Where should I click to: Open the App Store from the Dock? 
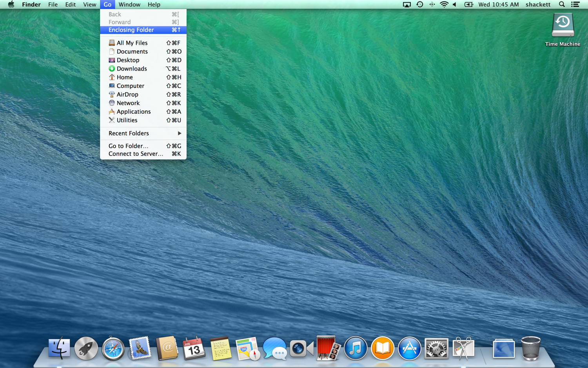pos(409,348)
